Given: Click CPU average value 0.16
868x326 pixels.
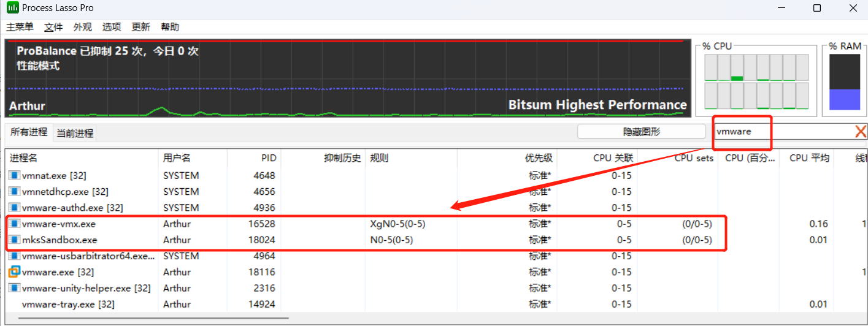Looking at the screenshot, I should coord(818,224).
